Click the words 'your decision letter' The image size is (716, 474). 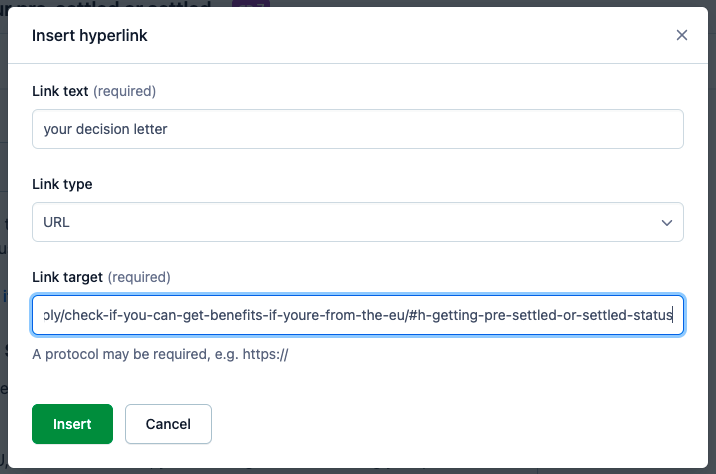coord(105,129)
